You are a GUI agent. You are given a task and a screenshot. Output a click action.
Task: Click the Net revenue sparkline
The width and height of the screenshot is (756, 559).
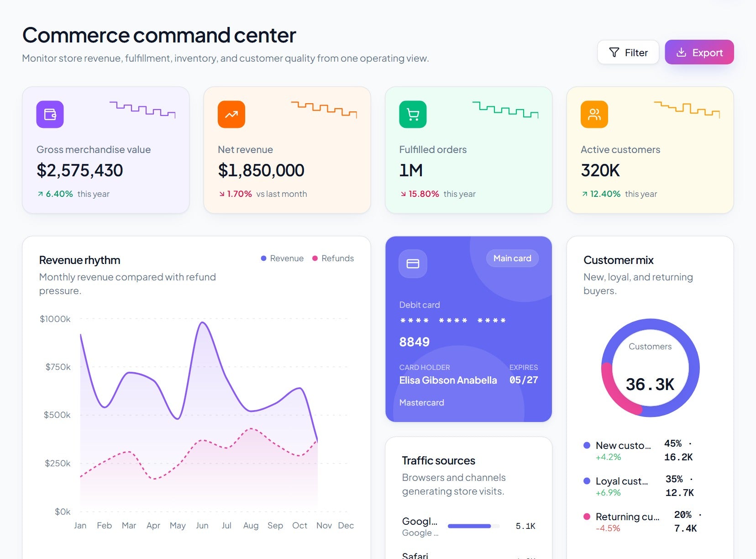pyautogui.click(x=324, y=110)
